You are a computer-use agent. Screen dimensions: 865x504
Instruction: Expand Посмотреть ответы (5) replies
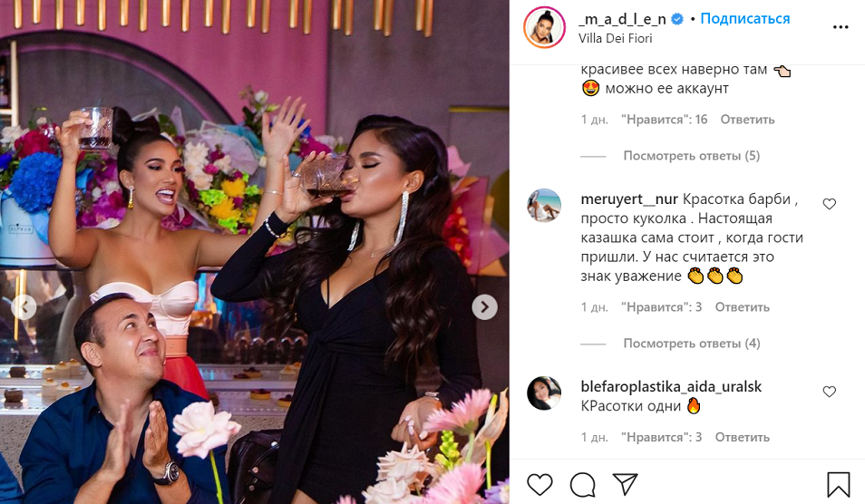tap(691, 156)
